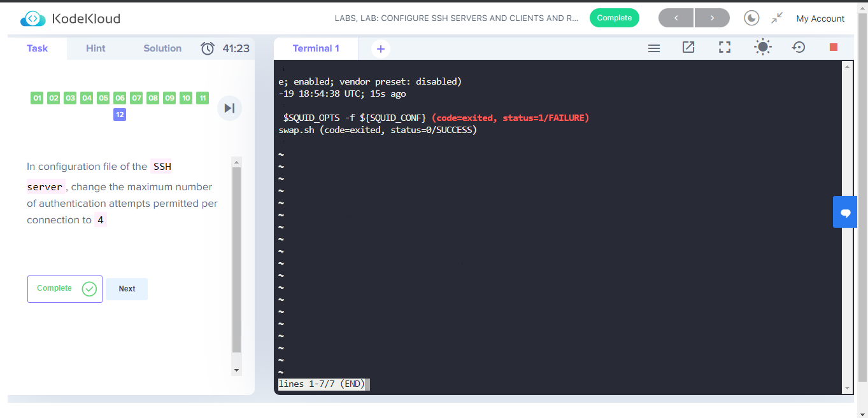The height and width of the screenshot is (418, 868).
Task: Click the 'status=0/SUCCESS' terminal line
Action: 378,130
